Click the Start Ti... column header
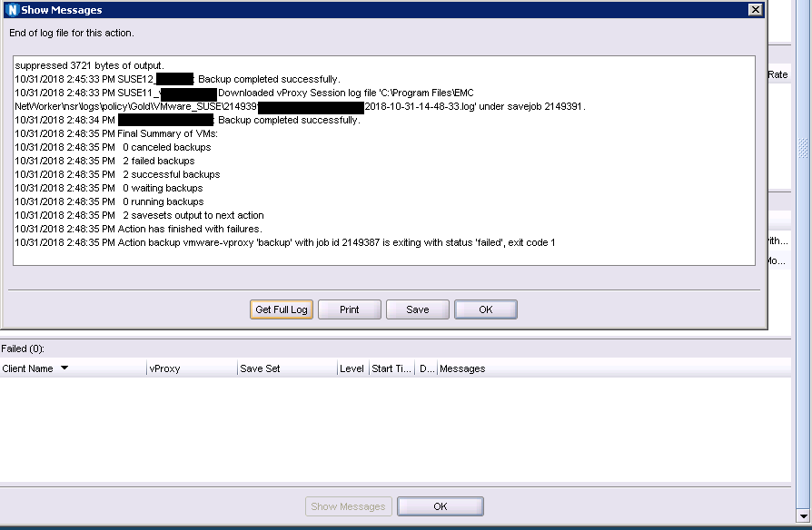The image size is (812, 530). [391, 368]
